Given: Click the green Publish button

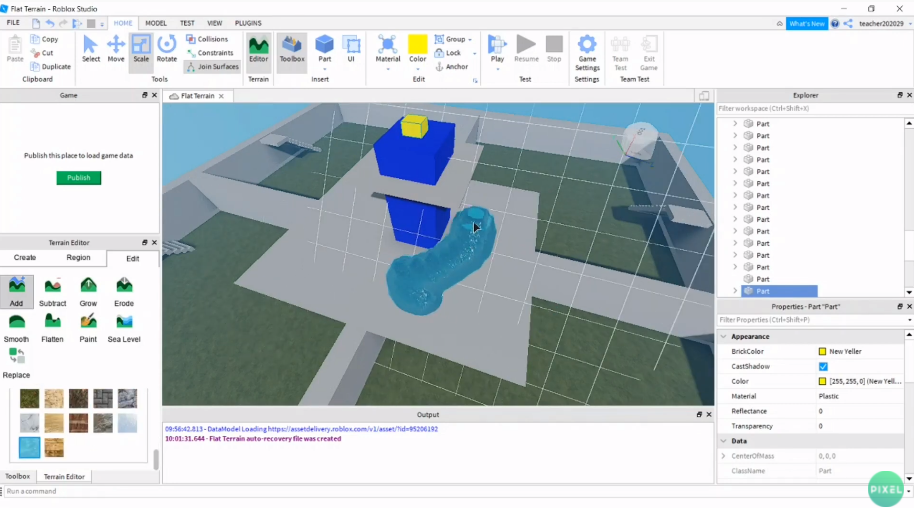Looking at the screenshot, I should click(x=79, y=177).
